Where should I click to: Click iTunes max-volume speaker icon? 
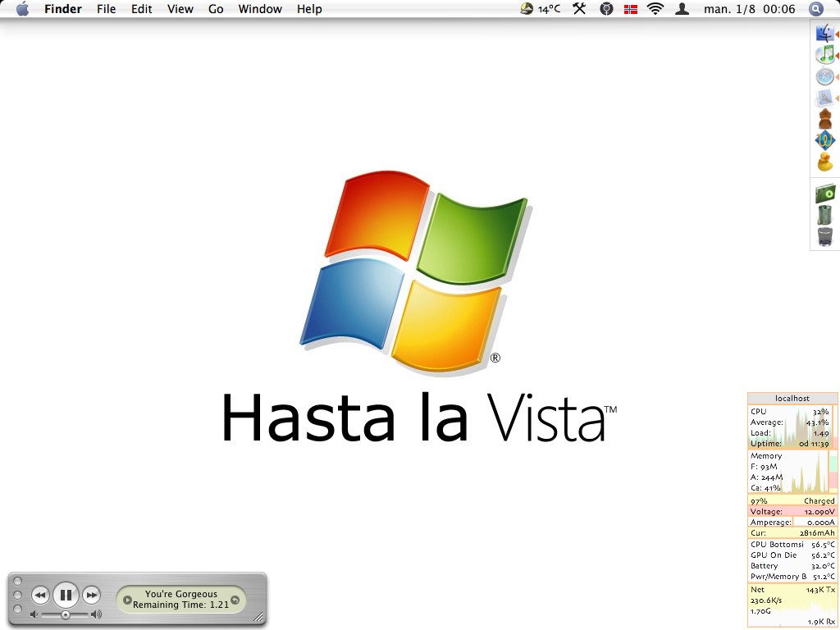click(96, 614)
